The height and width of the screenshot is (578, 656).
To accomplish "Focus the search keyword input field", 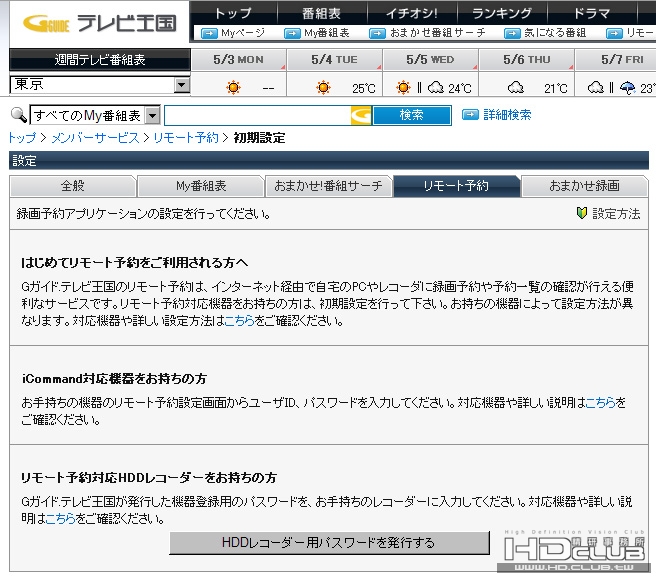I will (x=257, y=115).
